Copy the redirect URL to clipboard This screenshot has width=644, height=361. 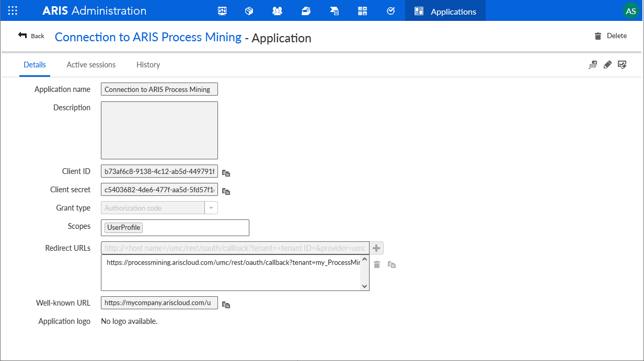pyautogui.click(x=392, y=265)
